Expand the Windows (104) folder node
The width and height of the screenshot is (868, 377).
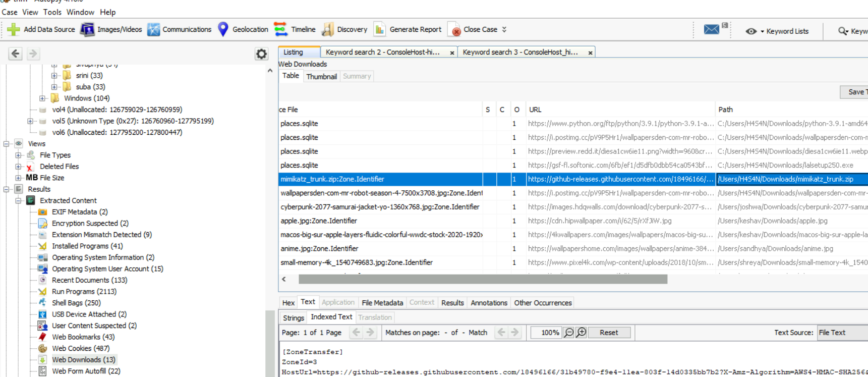[42, 98]
